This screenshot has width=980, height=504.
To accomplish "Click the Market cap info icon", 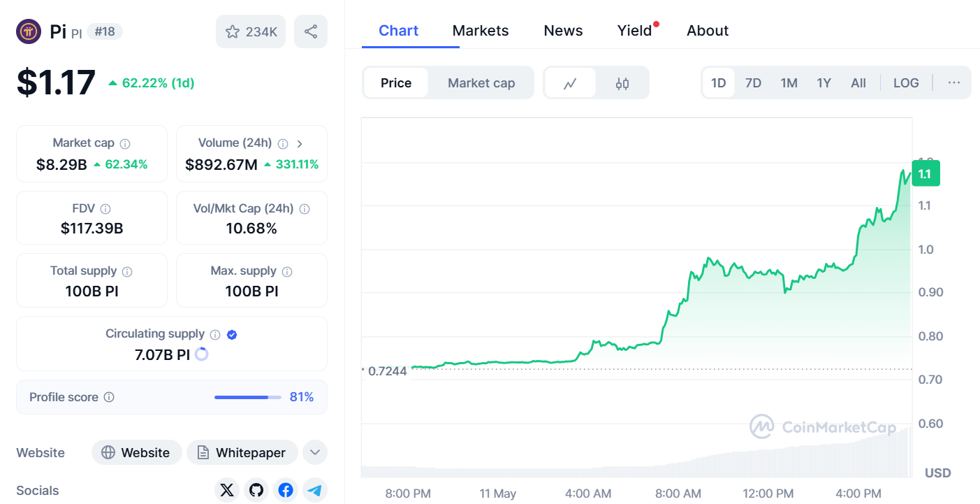I will click(x=125, y=143).
